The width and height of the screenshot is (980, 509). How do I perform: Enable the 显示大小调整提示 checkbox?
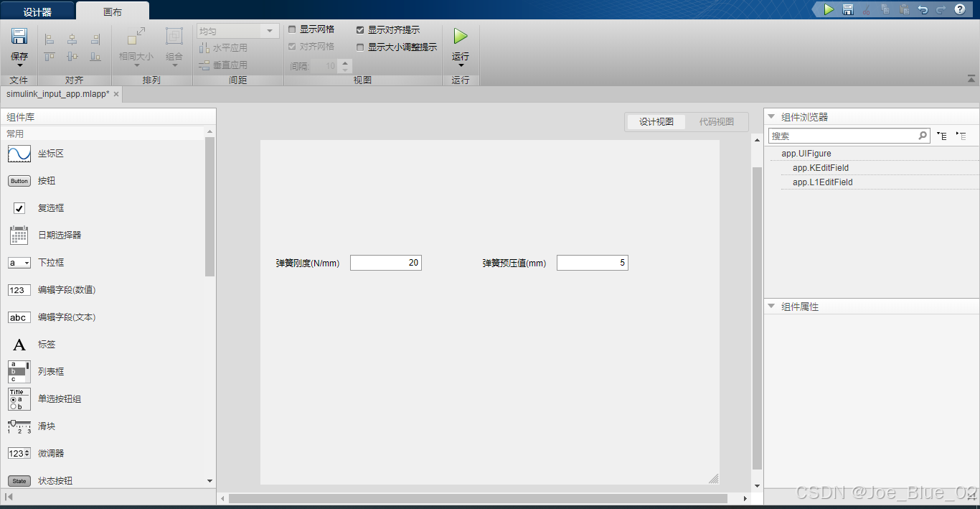point(361,47)
